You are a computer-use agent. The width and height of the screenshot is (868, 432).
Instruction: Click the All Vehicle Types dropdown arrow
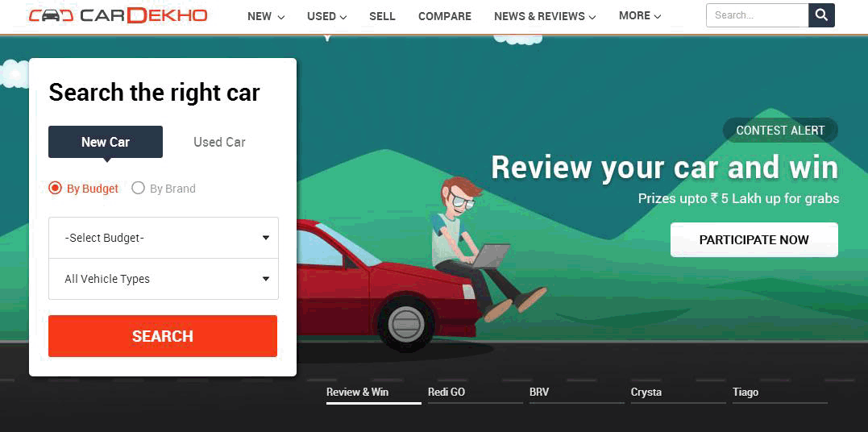point(266,279)
